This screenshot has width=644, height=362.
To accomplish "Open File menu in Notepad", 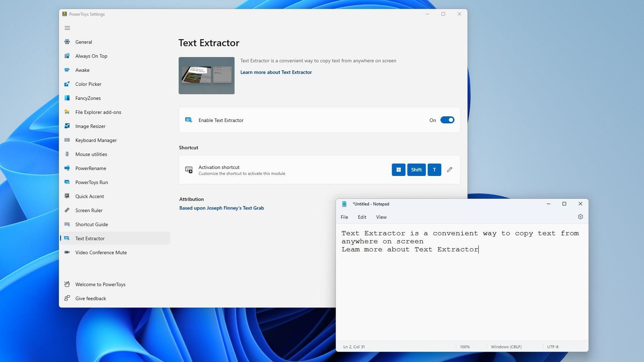I will pos(344,217).
